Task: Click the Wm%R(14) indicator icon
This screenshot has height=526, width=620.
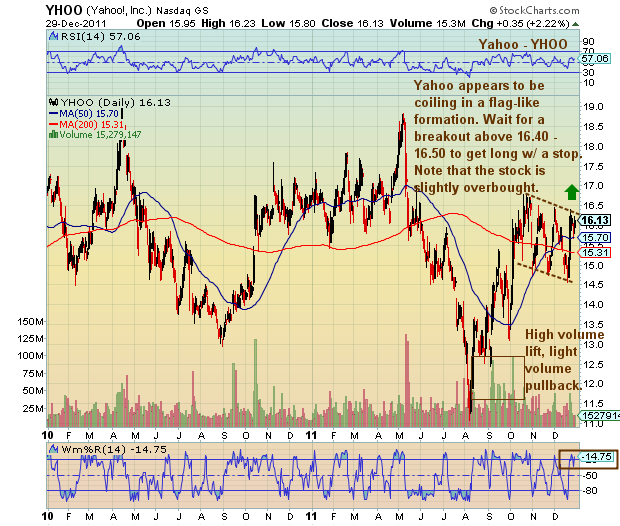Action: (x=53, y=450)
